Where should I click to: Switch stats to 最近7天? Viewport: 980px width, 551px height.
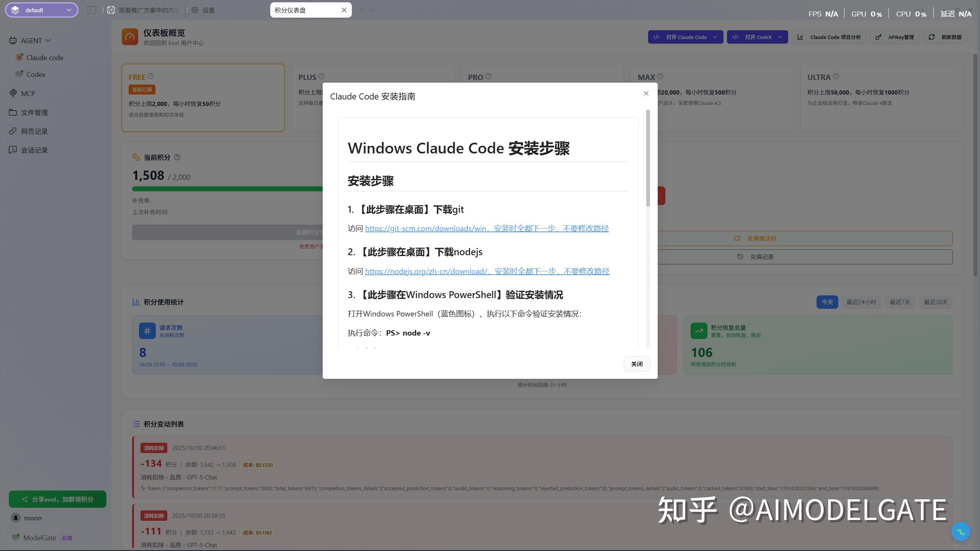(x=900, y=302)
